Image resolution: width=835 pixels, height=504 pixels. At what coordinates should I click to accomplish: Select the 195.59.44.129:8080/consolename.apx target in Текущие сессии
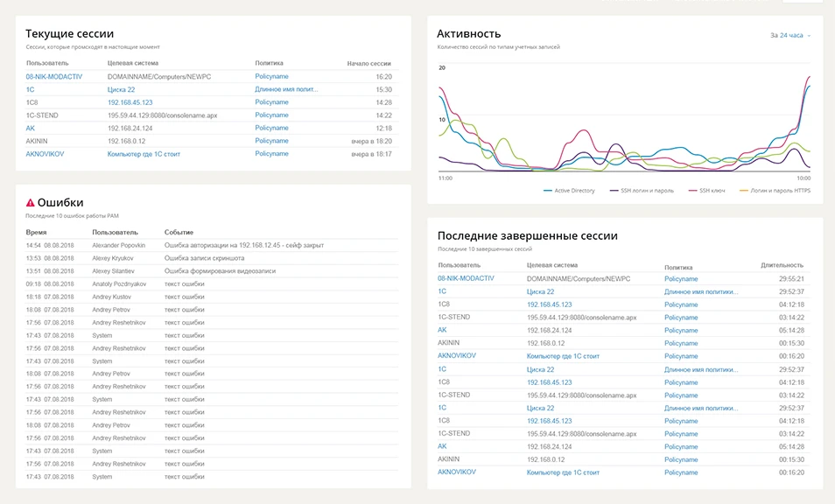click(x=163, y=115)
